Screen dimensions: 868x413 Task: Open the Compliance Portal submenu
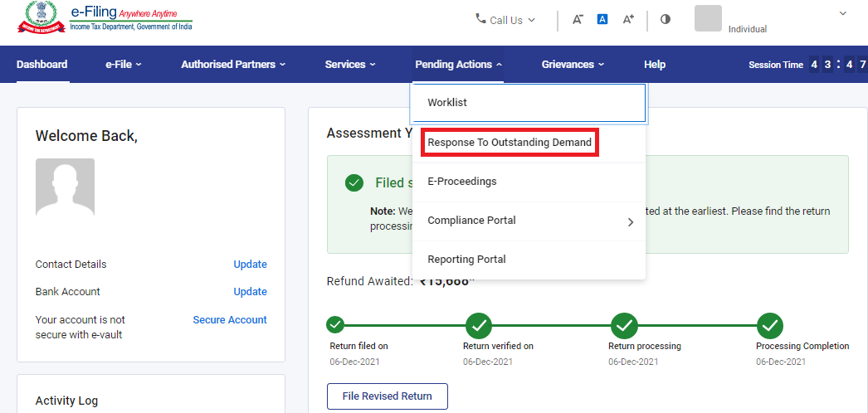[x=529, y=221]
